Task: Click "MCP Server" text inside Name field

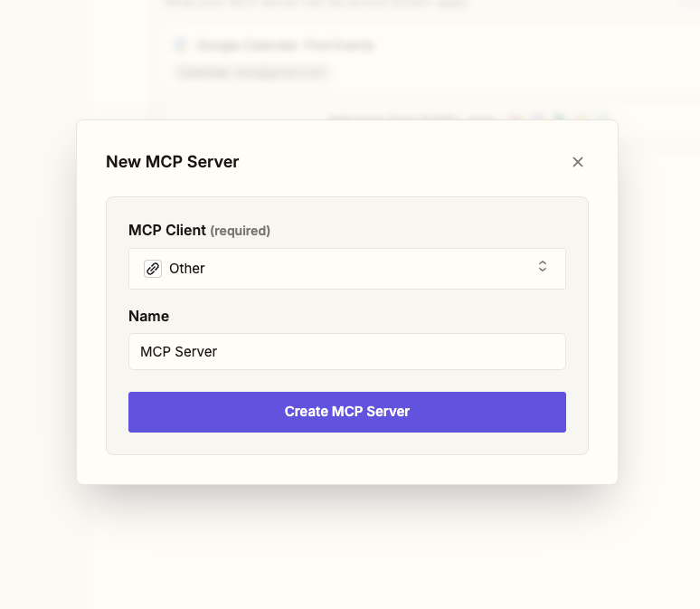Action: pyautogui.click(x=179, y=352)
